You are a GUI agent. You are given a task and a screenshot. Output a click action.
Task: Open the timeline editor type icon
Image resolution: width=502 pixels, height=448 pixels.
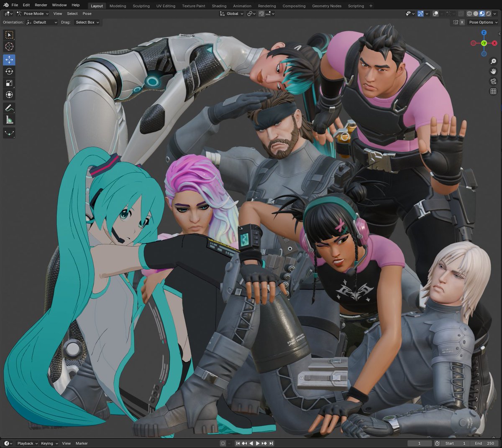click(8, 443)
